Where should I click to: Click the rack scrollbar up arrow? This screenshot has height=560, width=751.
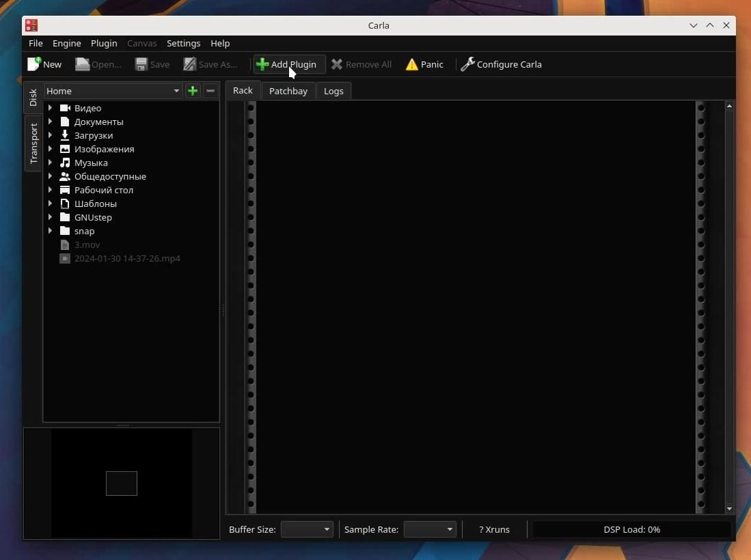tap(729, 106)
